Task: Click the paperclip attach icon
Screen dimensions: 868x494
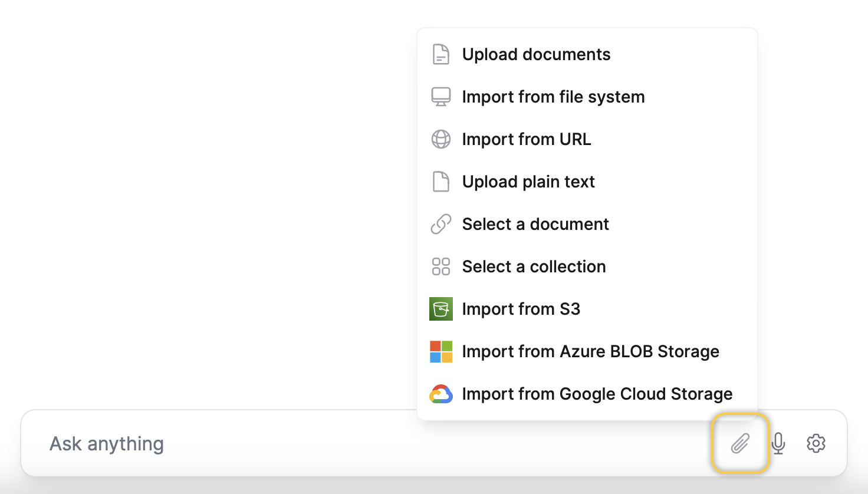Action: [740, 443]
